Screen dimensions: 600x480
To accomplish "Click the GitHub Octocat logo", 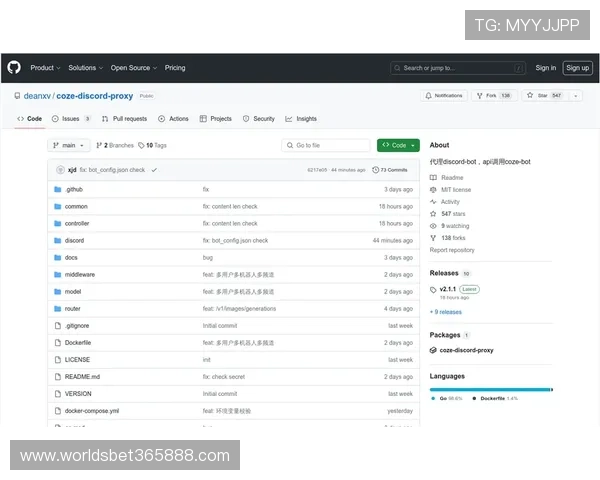I will coord(14,67).
